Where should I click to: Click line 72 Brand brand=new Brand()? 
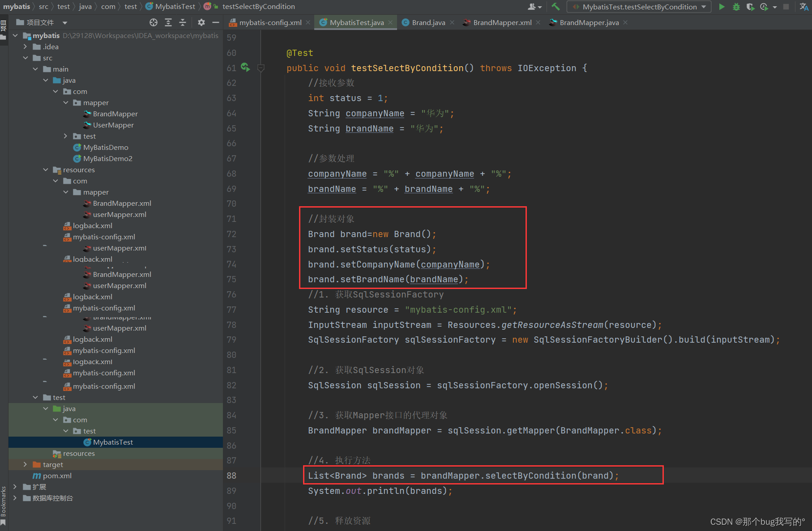[x=372, y=234]
